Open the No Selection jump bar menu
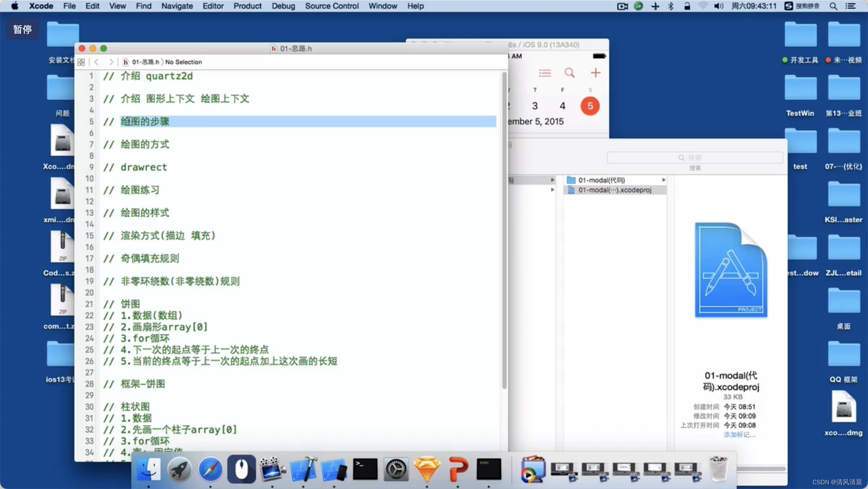This screenshot has height=489, width=868. point(183,62)
